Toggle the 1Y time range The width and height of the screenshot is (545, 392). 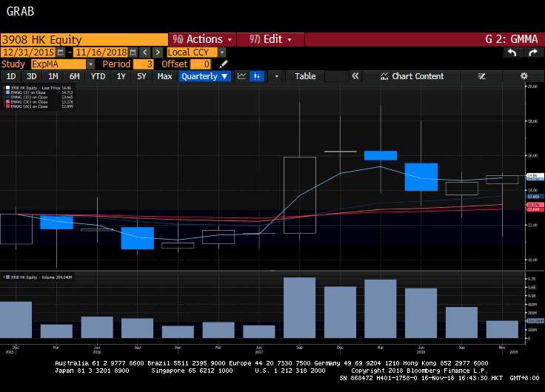click(121, 76)
